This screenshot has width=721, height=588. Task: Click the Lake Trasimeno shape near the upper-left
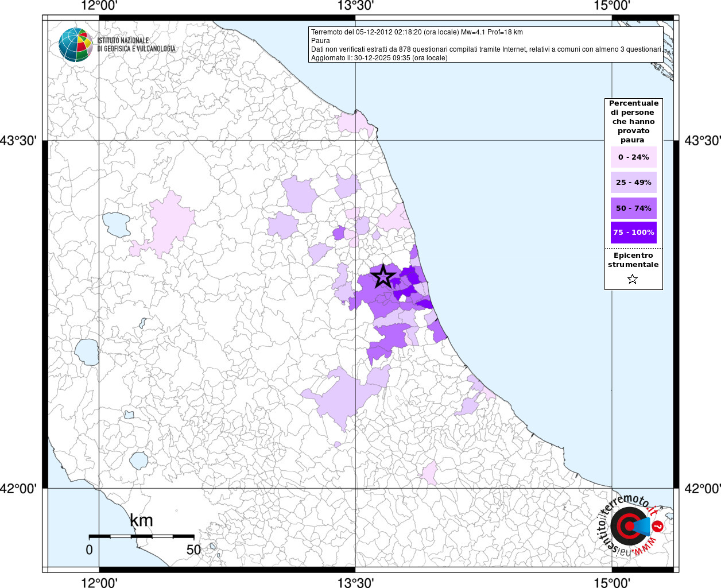117,224
